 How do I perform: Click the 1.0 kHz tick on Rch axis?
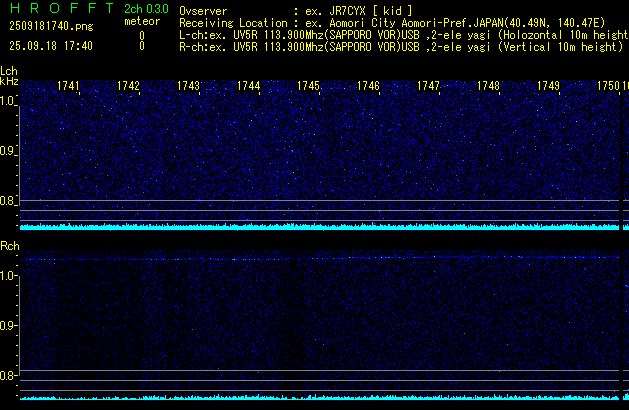pos(9,274)
